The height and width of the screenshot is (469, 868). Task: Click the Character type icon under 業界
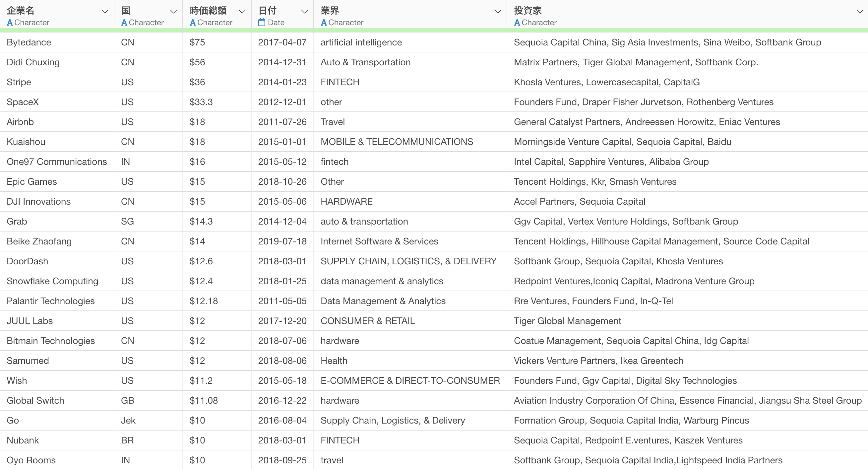click(x=324, y=23)
